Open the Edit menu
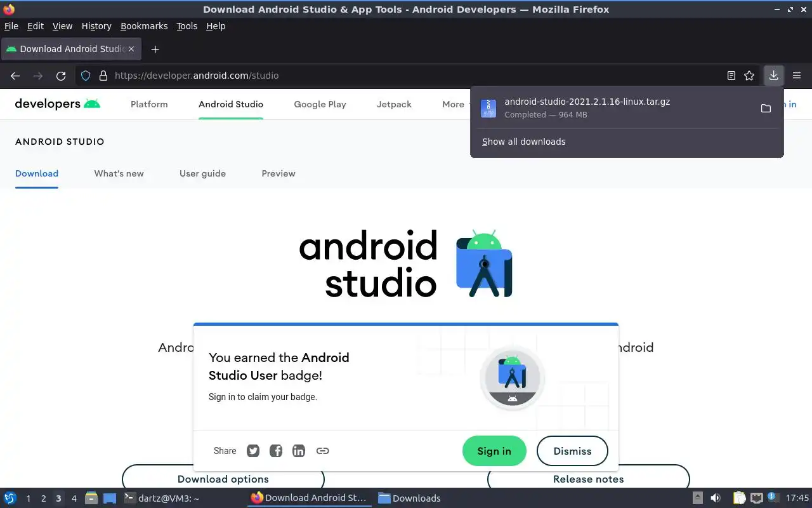The width and height of the screenshot is (812, 508). click(36, 26)
